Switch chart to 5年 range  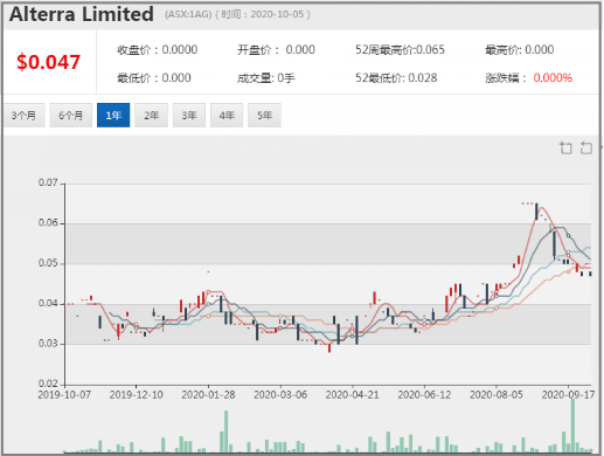coord(264,115)
